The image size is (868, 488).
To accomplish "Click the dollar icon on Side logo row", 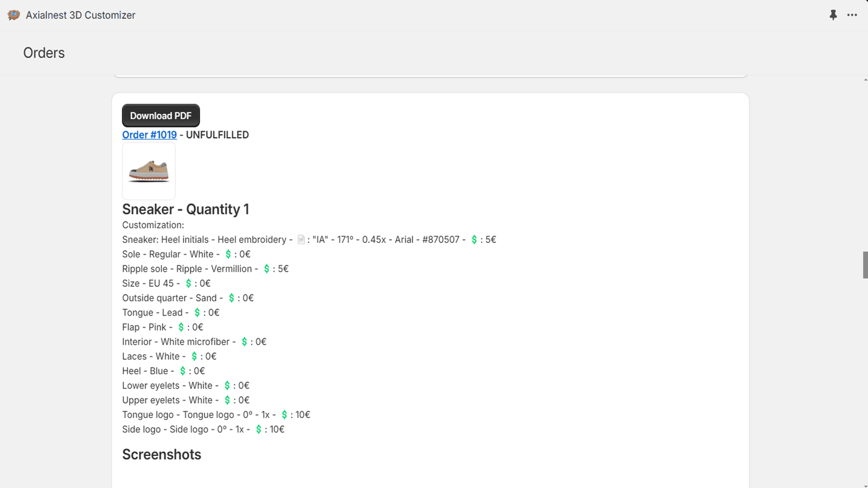I will 259,429.
